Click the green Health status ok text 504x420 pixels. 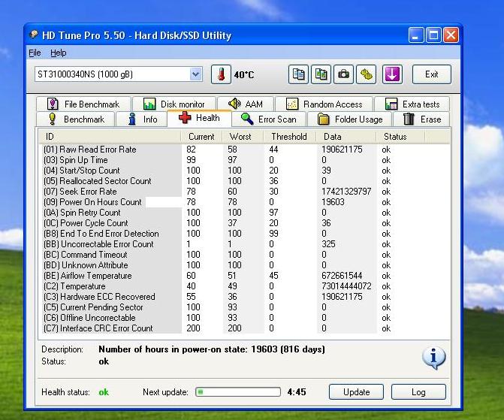tap(104, 392)
